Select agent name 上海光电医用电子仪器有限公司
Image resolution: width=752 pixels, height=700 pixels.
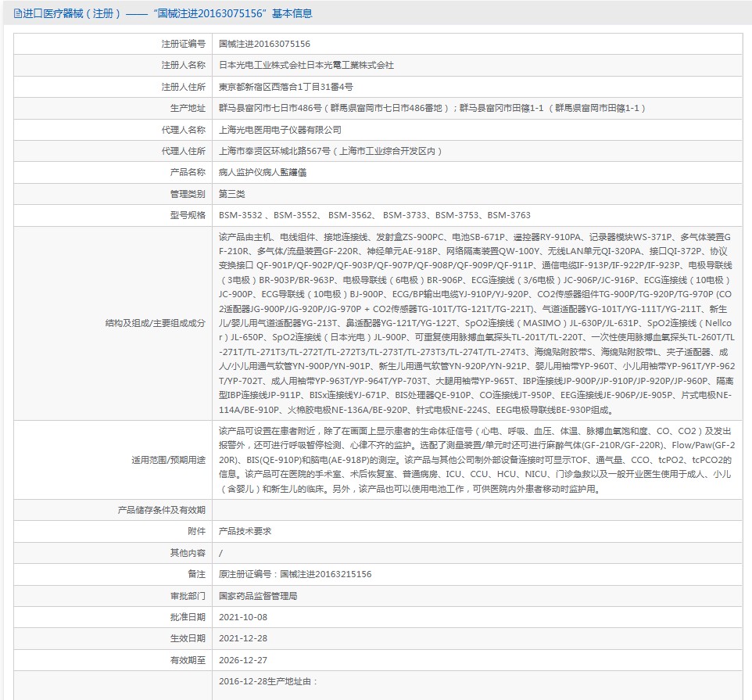pos(280,130)
